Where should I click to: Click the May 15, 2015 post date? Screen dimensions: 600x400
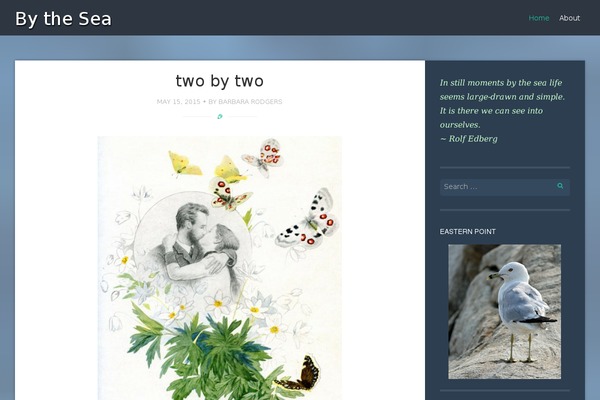[x=178, y=101]
